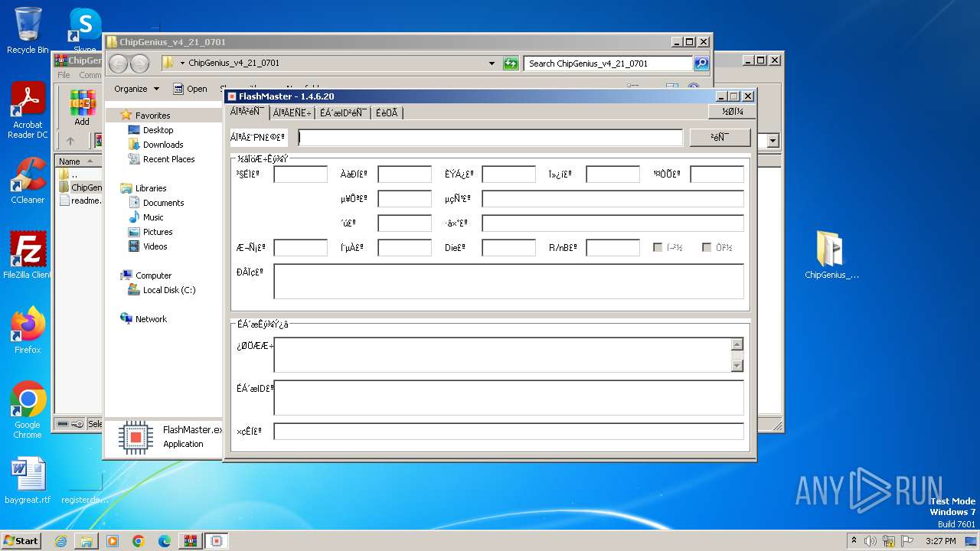The height and width of the screenshot is (551, 980).
Task: Click the WinRAR Add toolbar icon
Action: [x=82, y=107]
